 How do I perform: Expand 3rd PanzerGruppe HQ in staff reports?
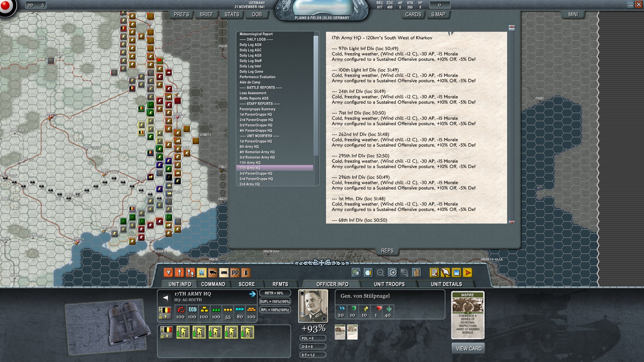[x=257, y=125]
